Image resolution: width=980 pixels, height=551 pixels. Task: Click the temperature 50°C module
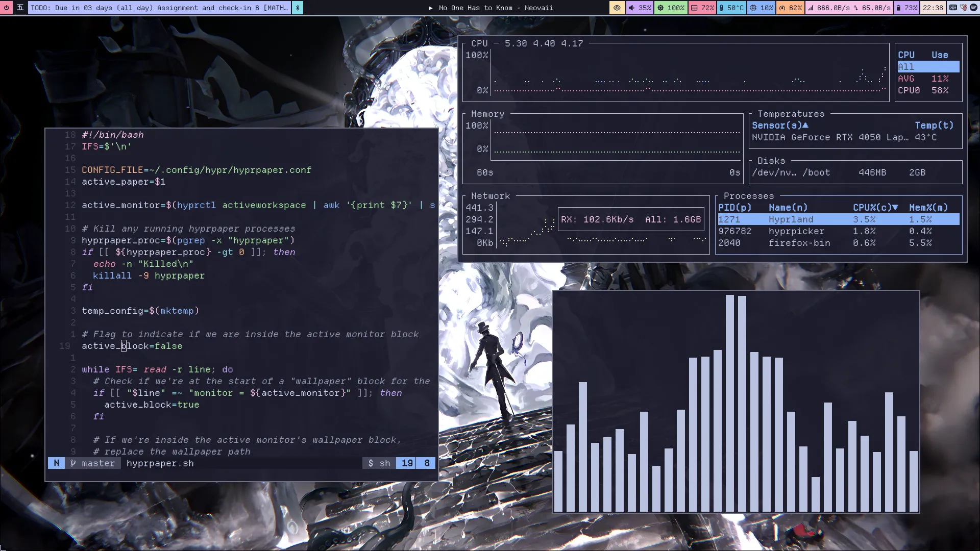(x=731, y=8)
